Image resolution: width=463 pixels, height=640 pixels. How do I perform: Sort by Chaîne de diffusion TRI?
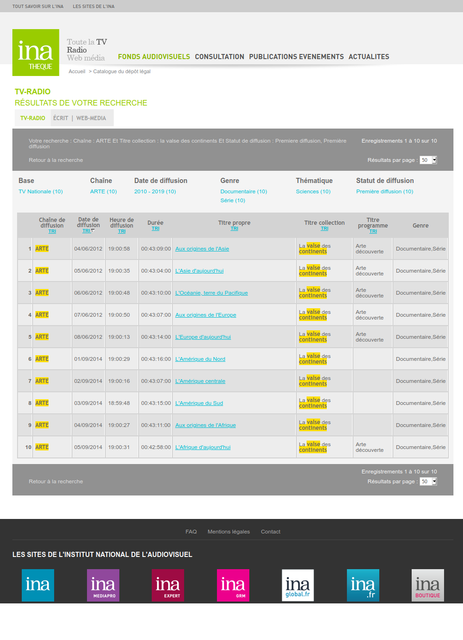[x=52, y=231]
